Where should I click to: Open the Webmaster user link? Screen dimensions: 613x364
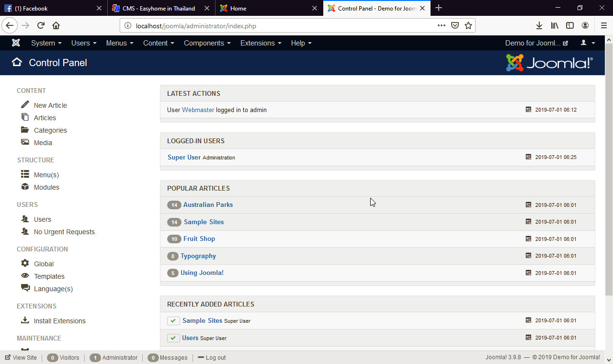click(198, 110)
